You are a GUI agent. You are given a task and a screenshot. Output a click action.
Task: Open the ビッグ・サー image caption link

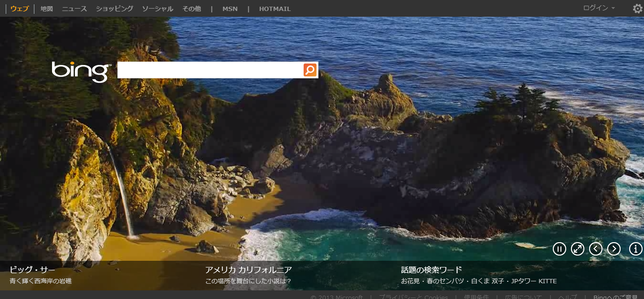coord(32,270)
